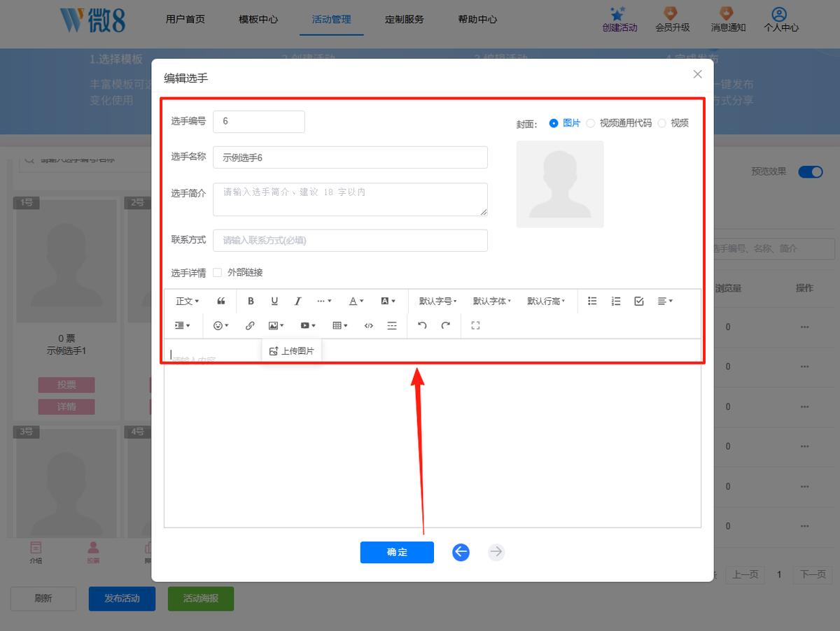This screenshot has width=840, height=631.
Task: Open 个人中心 profile
Action: pos(780,19)
